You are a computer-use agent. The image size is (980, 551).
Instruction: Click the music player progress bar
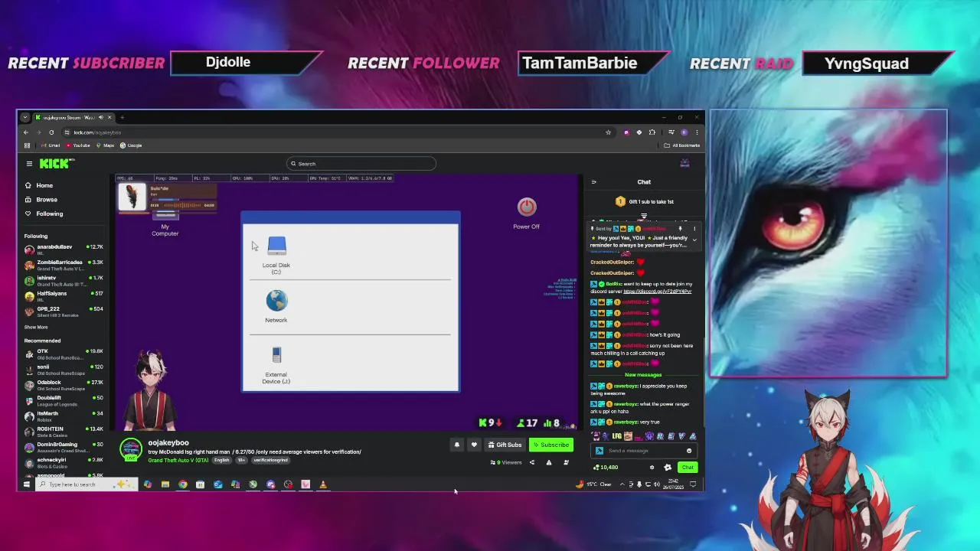pos(182,205)
